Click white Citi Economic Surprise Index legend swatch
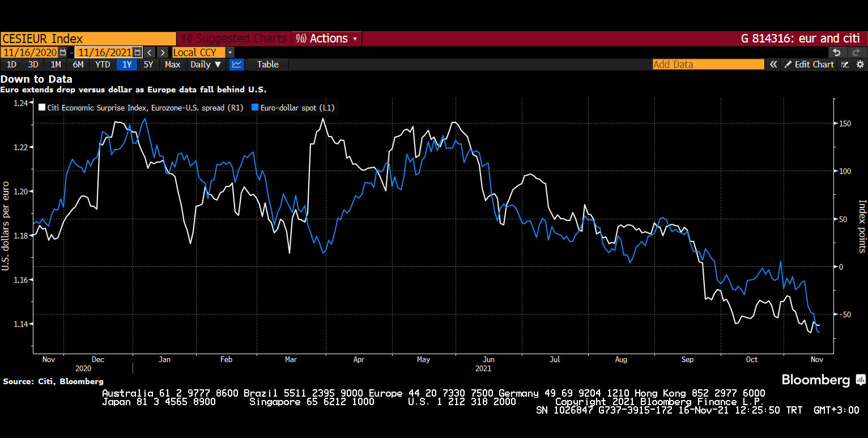The image size is (868, 438). coord(41,108)
